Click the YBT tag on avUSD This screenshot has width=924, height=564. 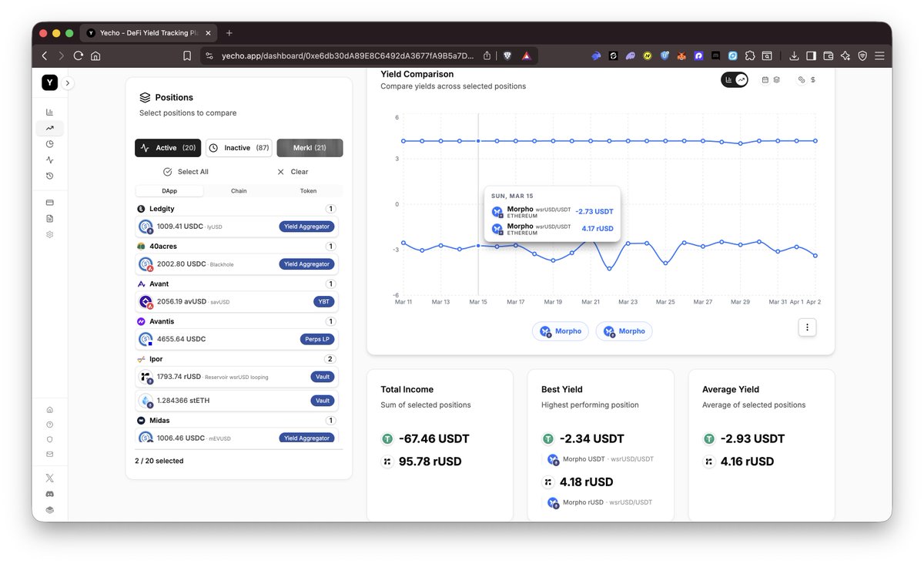pyautogui.click(x=324, y=301)
